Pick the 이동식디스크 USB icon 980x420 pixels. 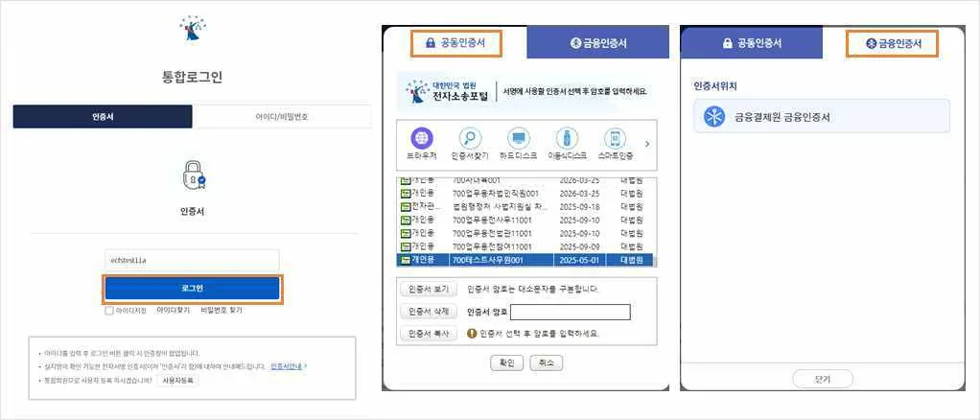[567, 138]
